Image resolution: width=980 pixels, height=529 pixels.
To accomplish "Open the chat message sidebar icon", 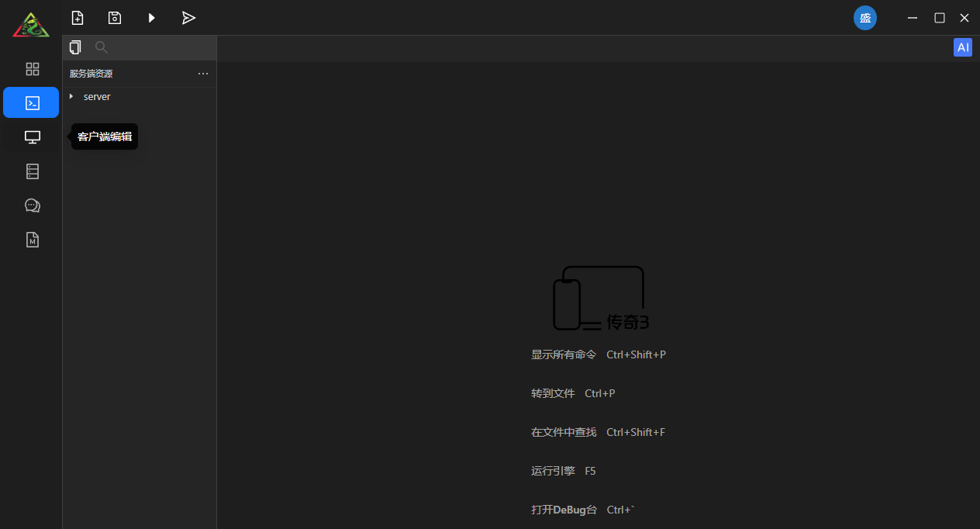I will 31,205.
